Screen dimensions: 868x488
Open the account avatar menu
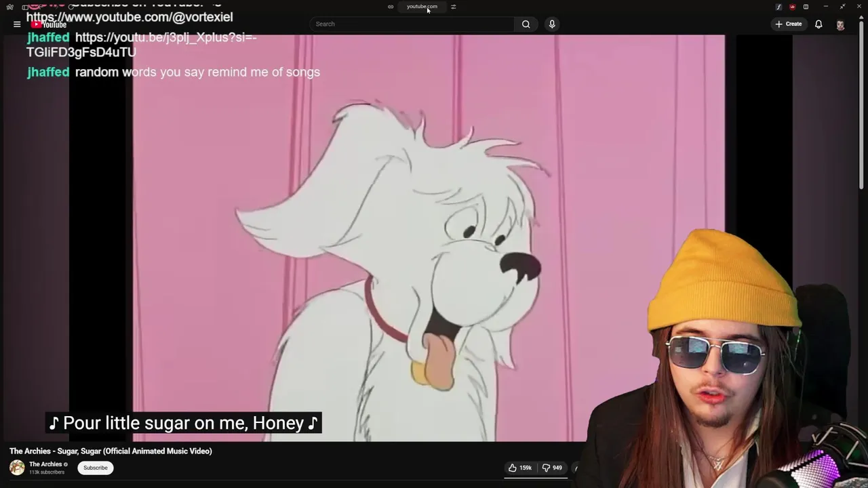[x=840, y=24]
